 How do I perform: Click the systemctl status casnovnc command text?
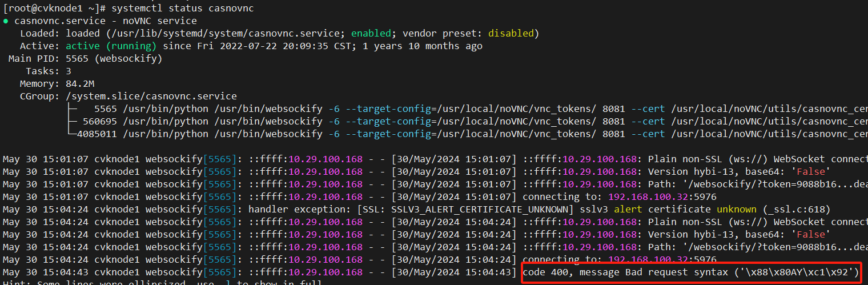point(183,9)
